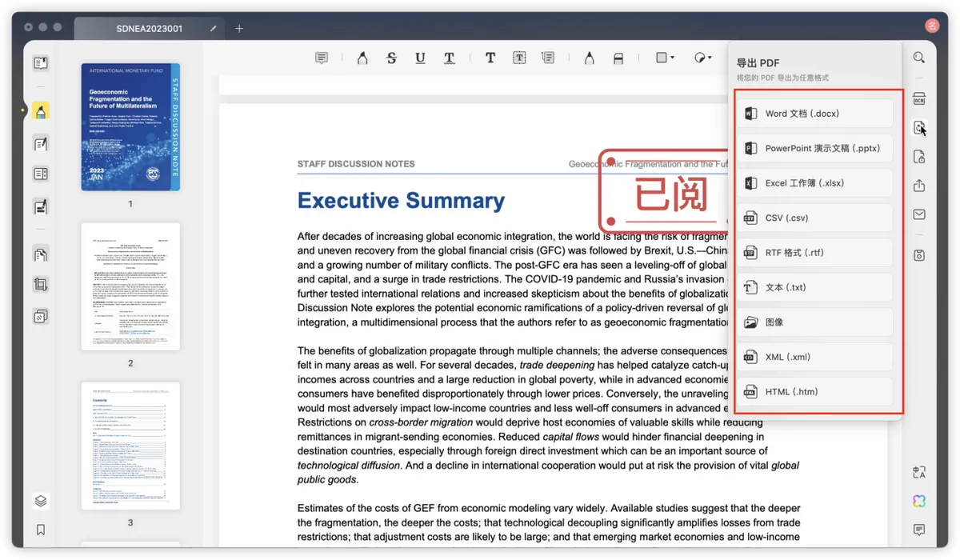Click the 导出 PDF panel title
The height and width of the screenshot is (560, 960).
tap(758, 62)
